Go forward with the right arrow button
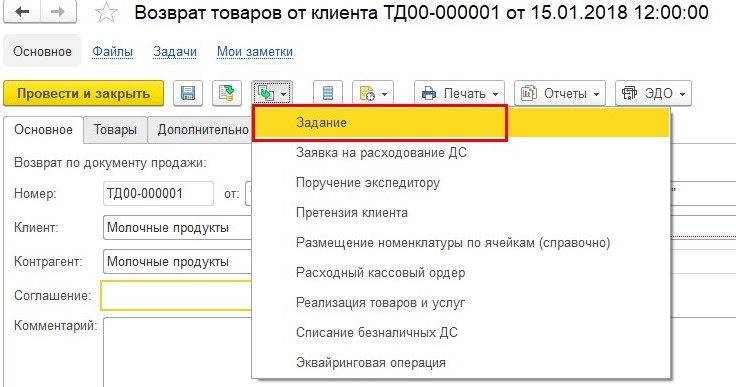This screenshot has width=736, height=387. tap(58, 12)
